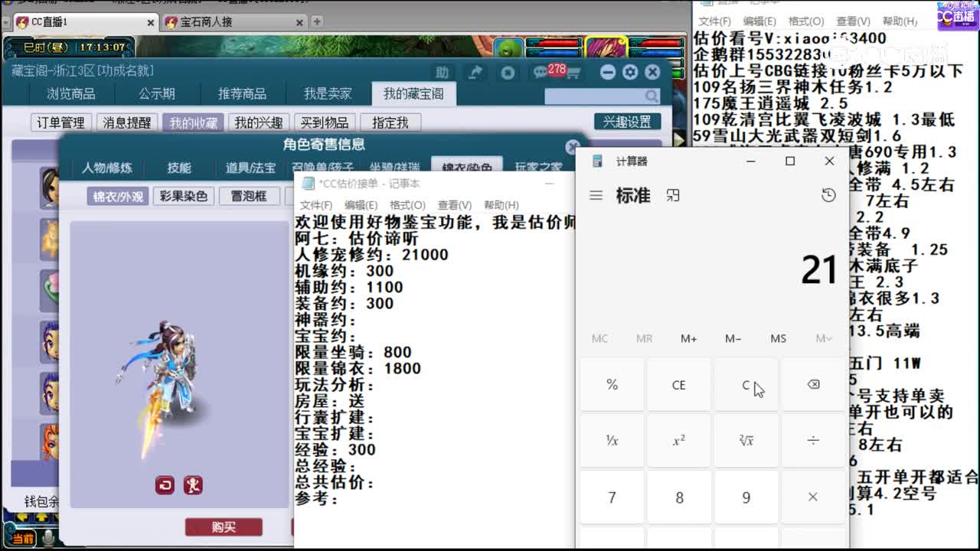Switch to the 道具/法宝 tab

point(250,168)
